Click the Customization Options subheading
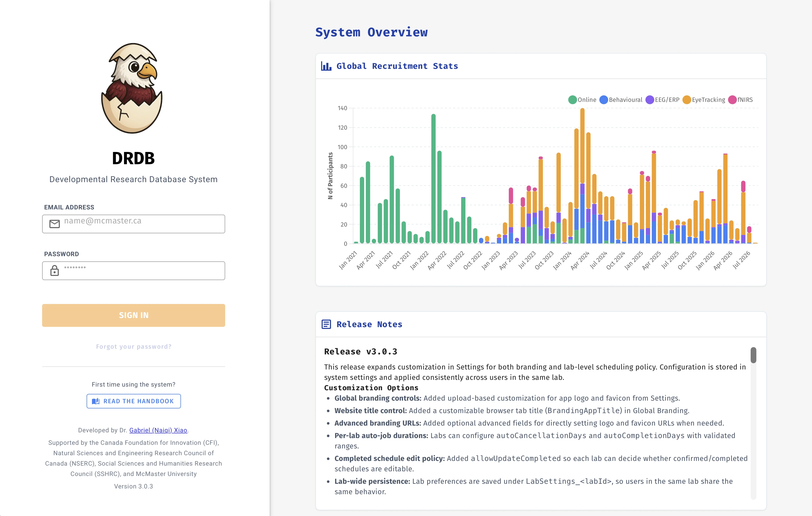Screen dimensions: 812x516 tap(371, 388)
